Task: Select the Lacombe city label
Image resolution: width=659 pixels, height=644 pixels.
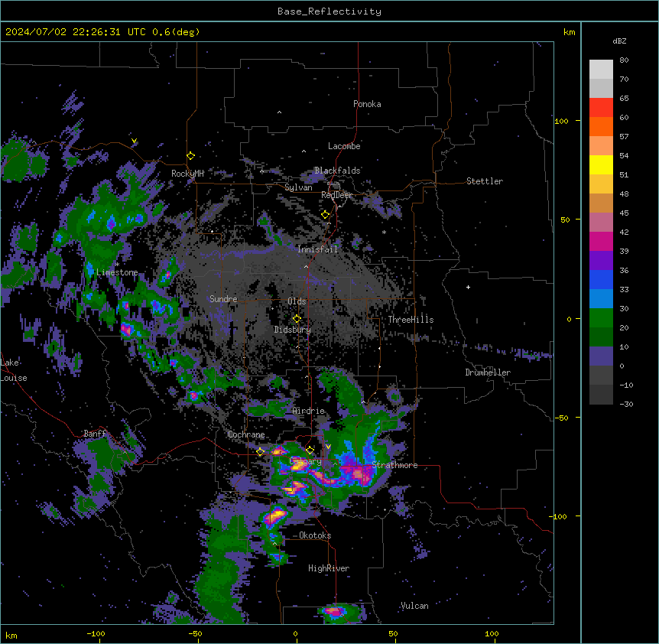Action: 344,146
